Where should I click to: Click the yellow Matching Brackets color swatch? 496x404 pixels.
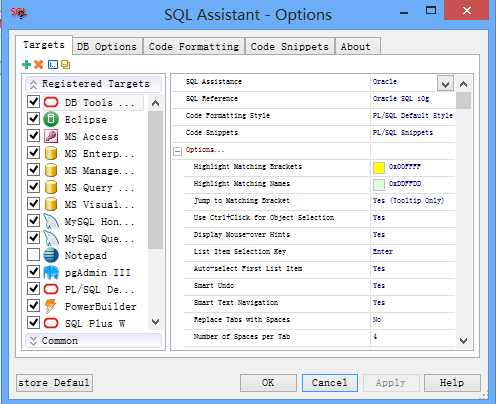click(379, 168)
